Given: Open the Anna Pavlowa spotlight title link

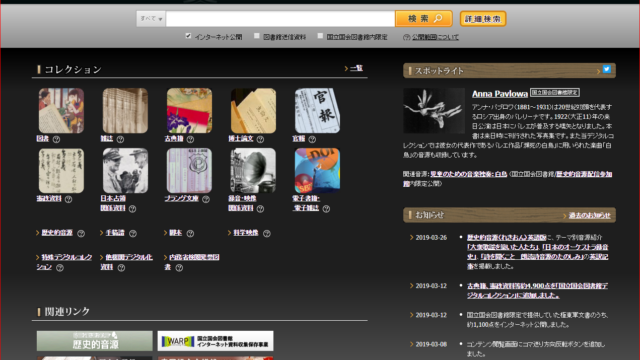Looking at the screenshot, I should point(500,94).
